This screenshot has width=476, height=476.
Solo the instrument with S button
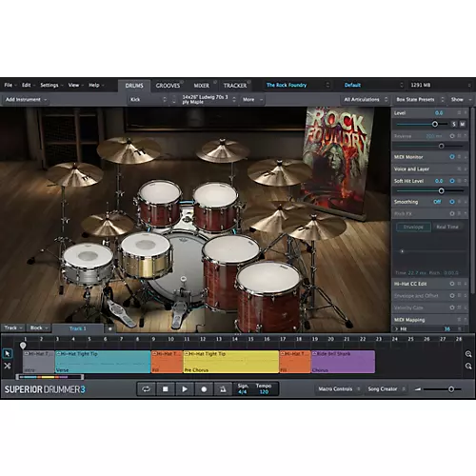click(454, 124)
